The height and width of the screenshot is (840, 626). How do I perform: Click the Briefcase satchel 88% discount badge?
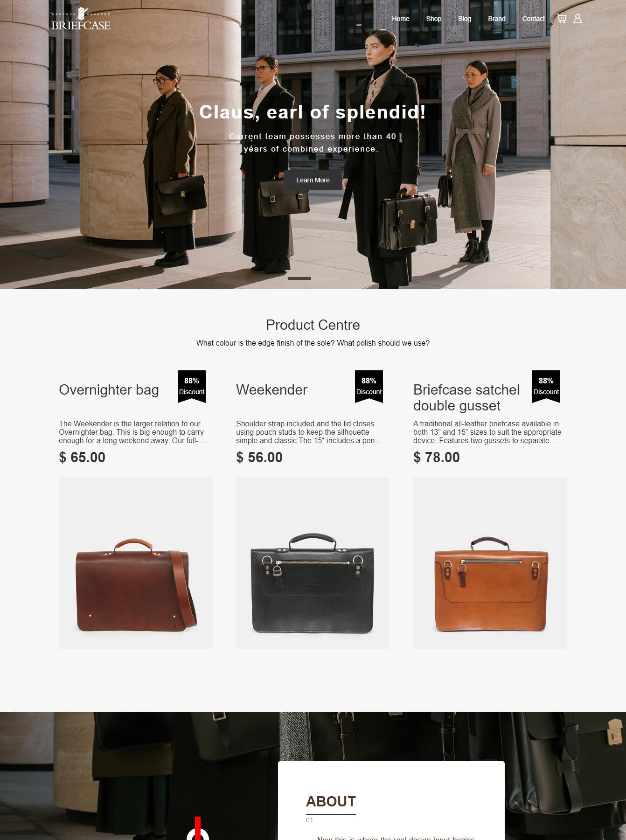(x=546, y=387)
